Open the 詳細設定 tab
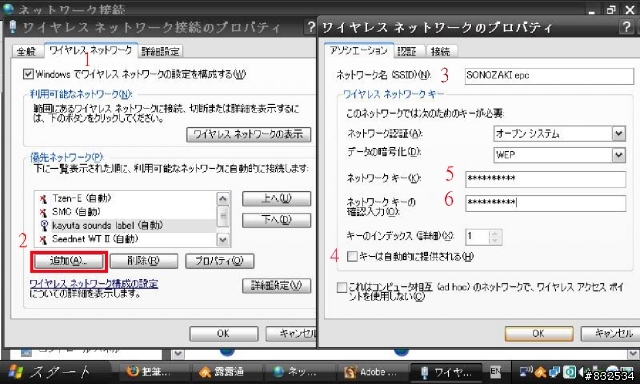 point(160,51)
